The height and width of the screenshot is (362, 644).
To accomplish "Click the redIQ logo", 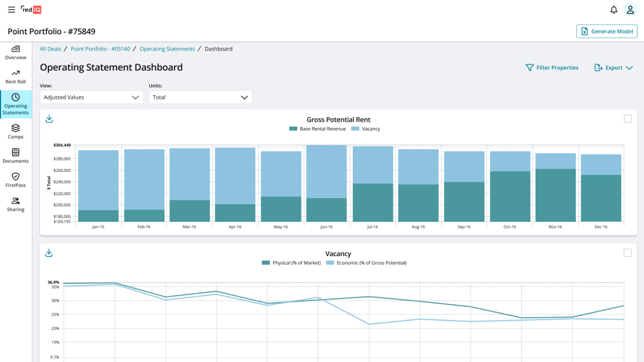I will tap(31, 9).
